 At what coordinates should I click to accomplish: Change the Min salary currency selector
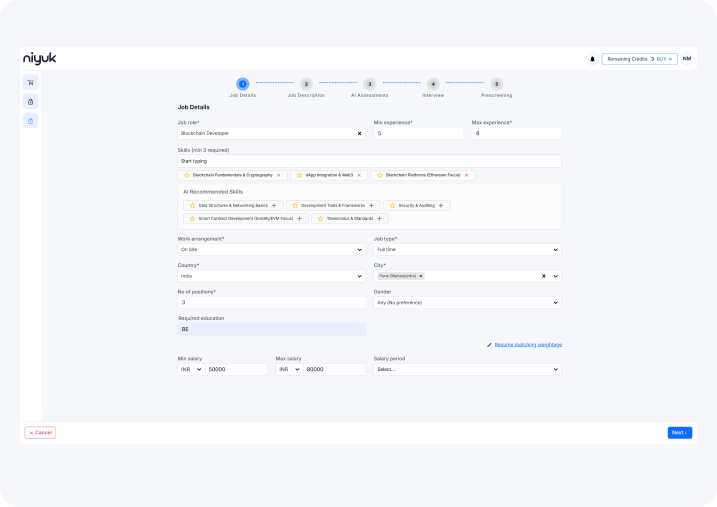tap(191, 369)
